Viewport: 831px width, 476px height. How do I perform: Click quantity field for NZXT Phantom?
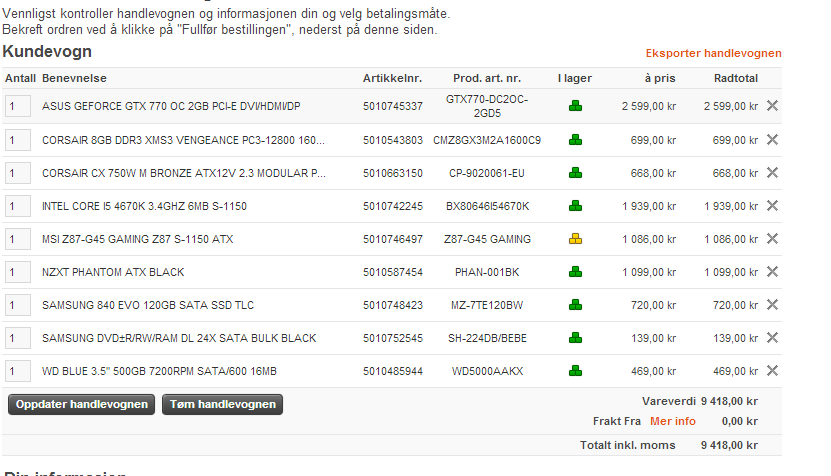tap(17, 272)
